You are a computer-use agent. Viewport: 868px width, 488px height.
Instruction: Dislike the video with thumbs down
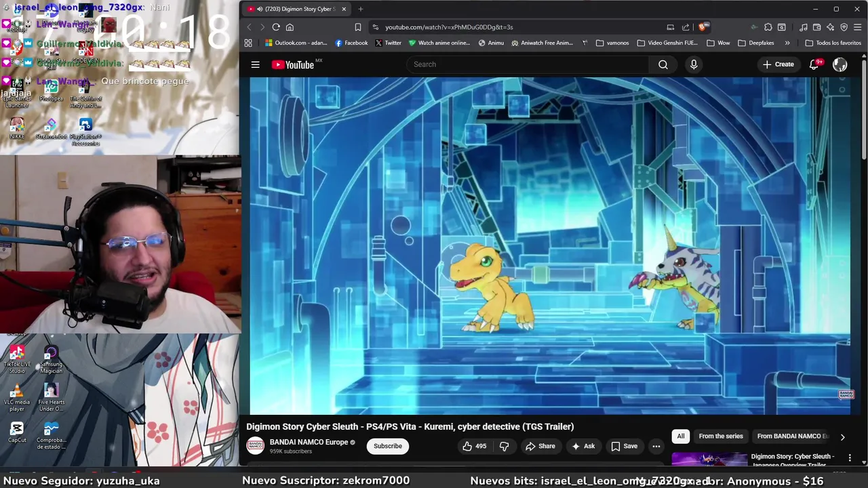(x=504, y=446)
